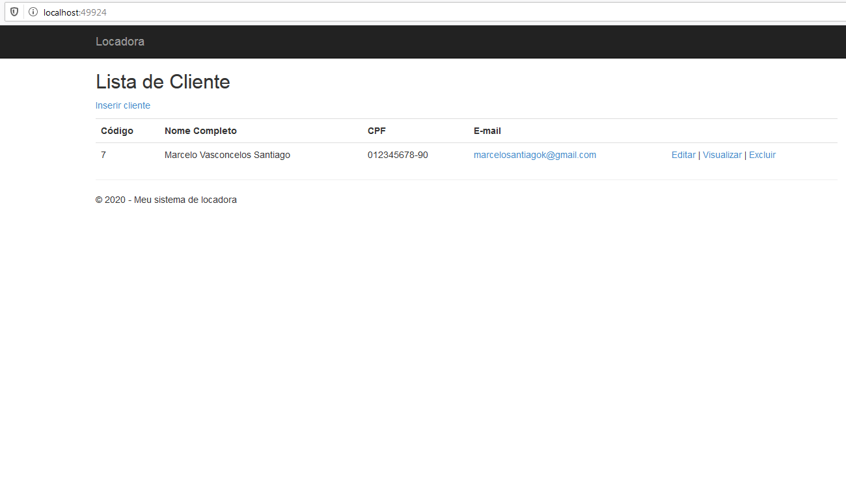Click the site information icon
The image size is (846, 504).
tap(33, 12)
